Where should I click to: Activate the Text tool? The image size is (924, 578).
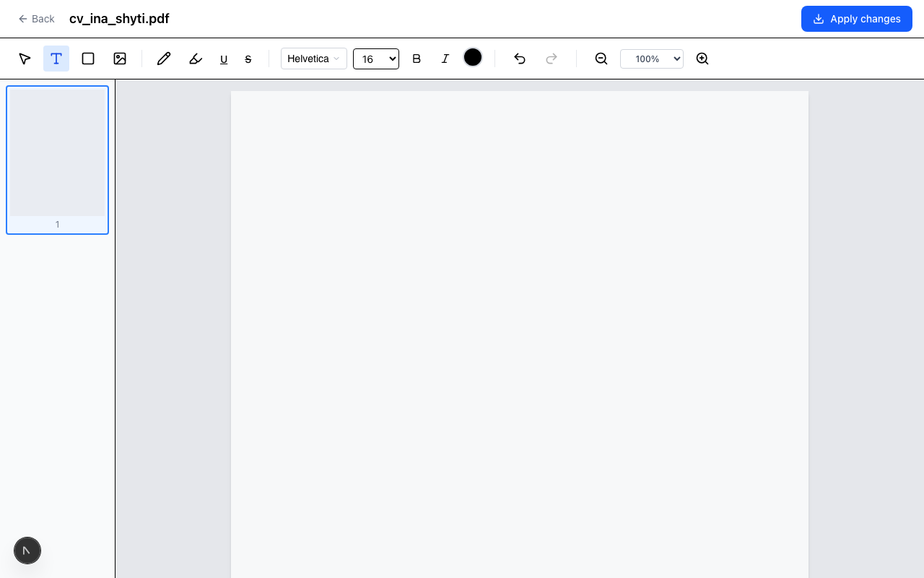tap(56, 59)
